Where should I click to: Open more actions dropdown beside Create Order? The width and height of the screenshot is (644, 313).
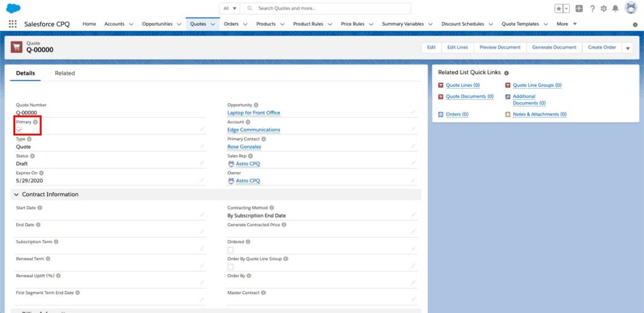(x=627, y=48)
